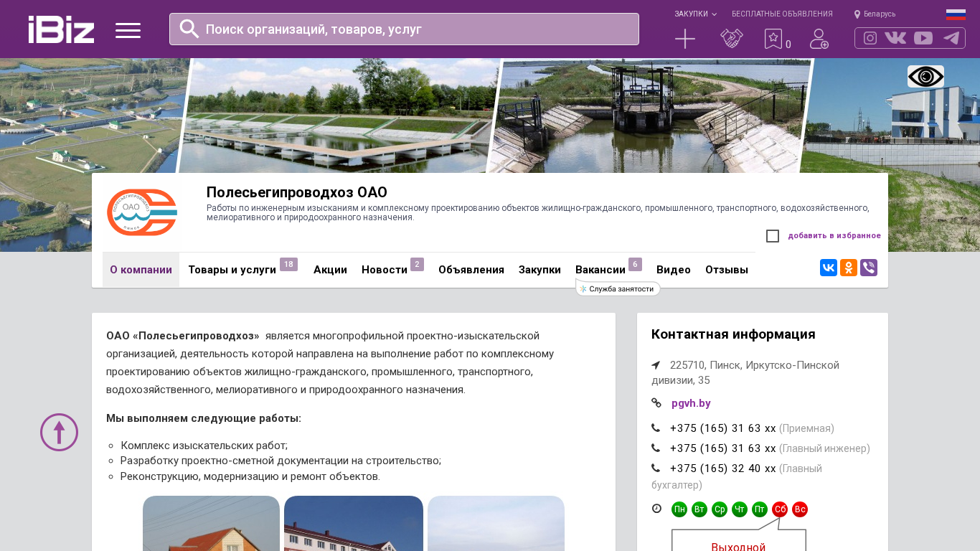Viewport: 980px width, 551px height.
Task: Click the Полесьегипроводхоз company logo
Action: [141, 212]
